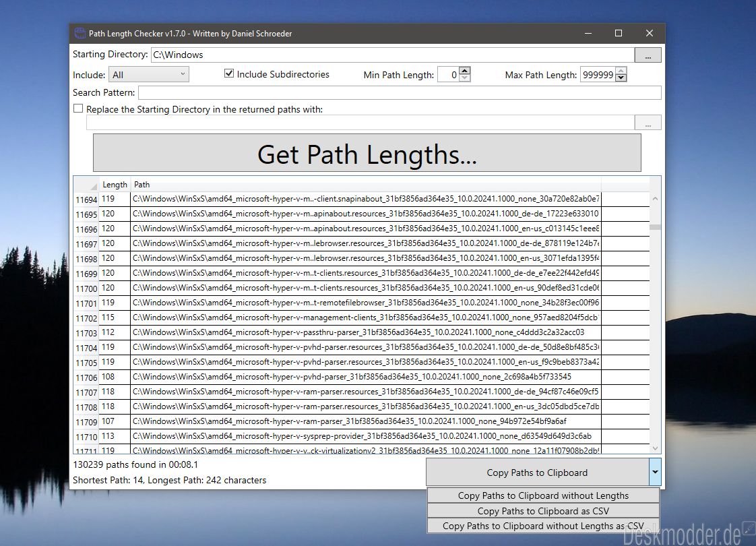Viewport: 756px width, 546px height.
Task: Maximize the Path Length Checker window
Action: click(619, 33)
